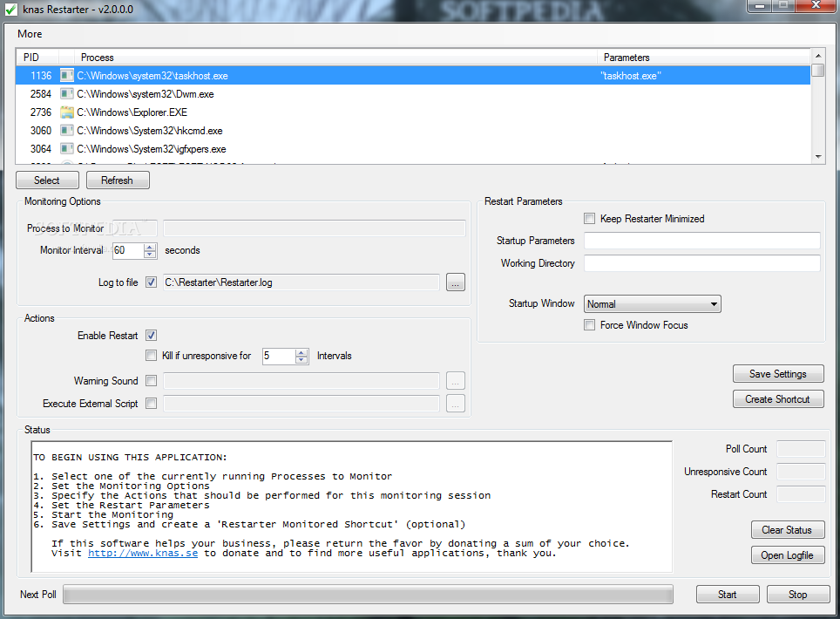Enable Kill if unresponsive checkbox
Screen dimensions: 840x619
pos(151,355)
